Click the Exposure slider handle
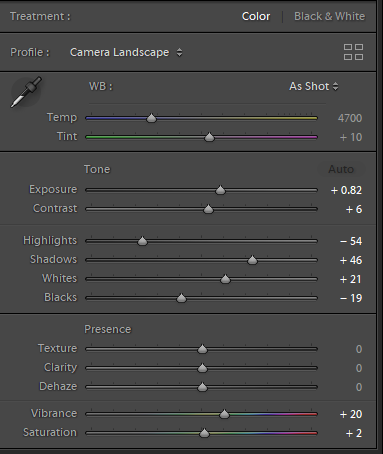 pyautogui.click(x=220, y=190)
